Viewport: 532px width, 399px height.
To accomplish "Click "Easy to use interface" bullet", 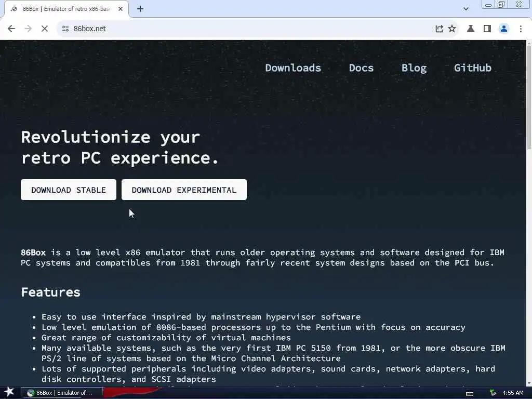I will 201,317.
